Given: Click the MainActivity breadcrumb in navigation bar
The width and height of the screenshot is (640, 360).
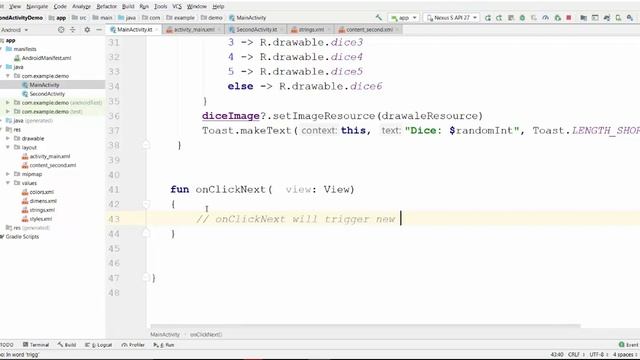Looking at the screenshot, I should (247, 18).
